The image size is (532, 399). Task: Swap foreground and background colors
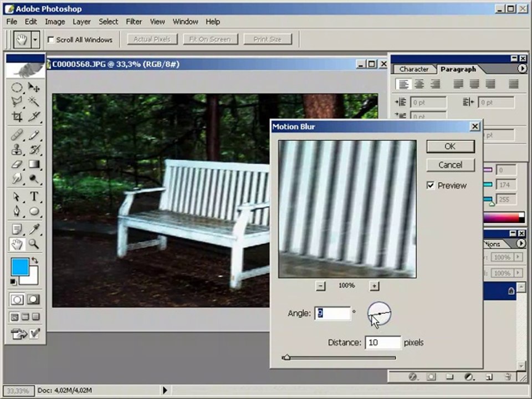pos(34,260)
